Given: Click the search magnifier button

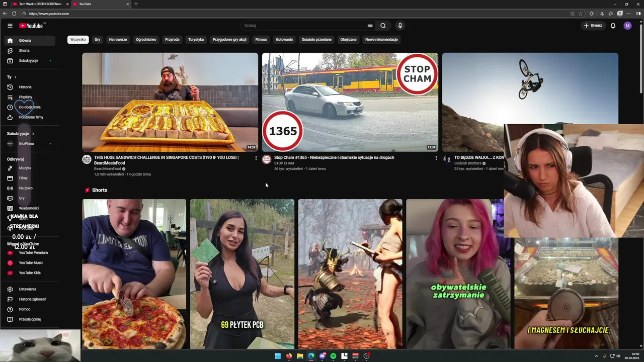Looking at the screenshot, I should (x=383, y=26).
